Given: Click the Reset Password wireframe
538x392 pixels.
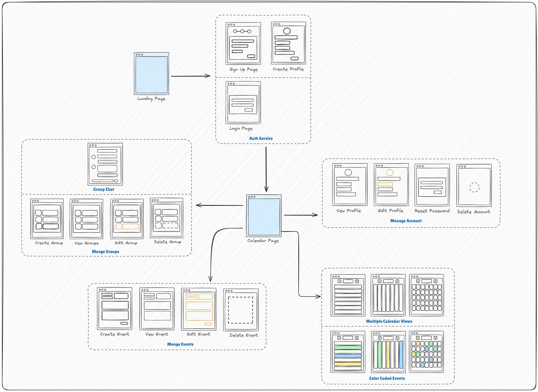Looking at the screenshot, I should click(x=432, y=185).
